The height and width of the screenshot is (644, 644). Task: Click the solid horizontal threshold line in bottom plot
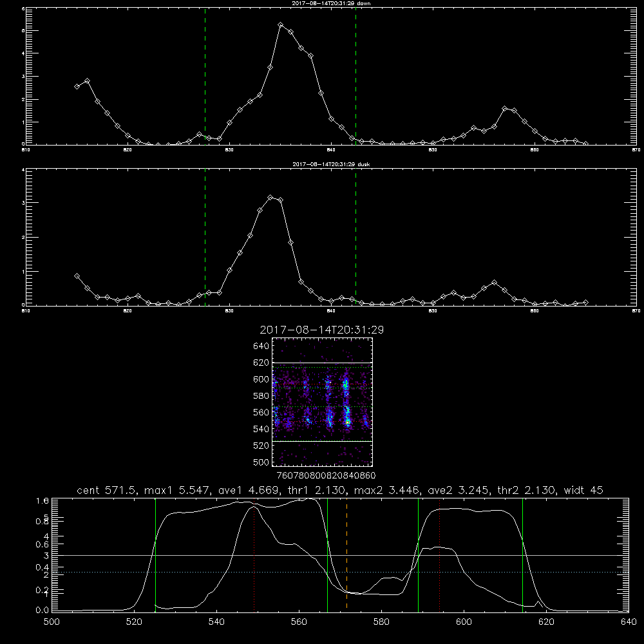340,555
